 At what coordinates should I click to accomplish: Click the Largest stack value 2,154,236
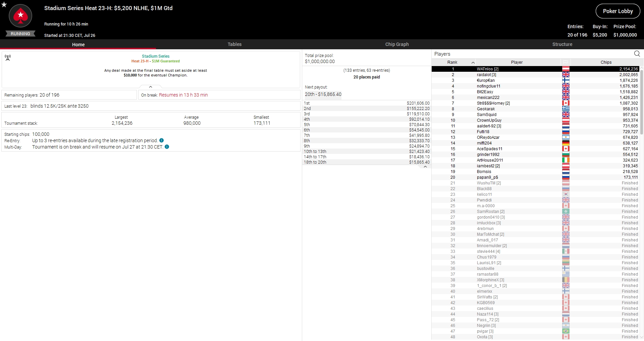[x=122, y=123]
